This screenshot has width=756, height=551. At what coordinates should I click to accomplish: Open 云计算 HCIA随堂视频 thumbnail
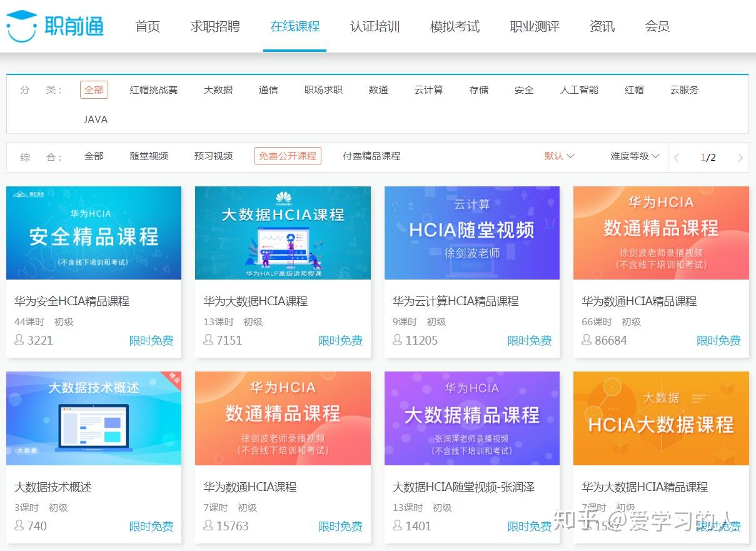pyautogui.click(x=472, y=233)
